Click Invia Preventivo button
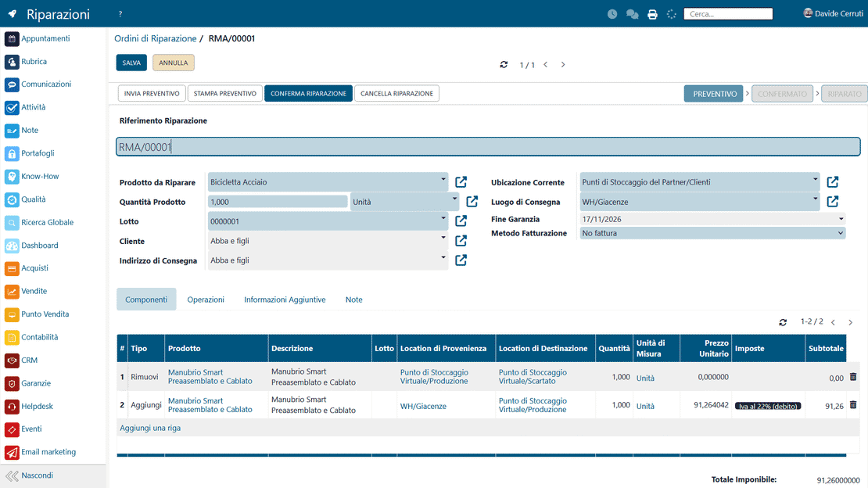This screenshot has width=868, height=488. pyautogui.click(x=152, y=94)
